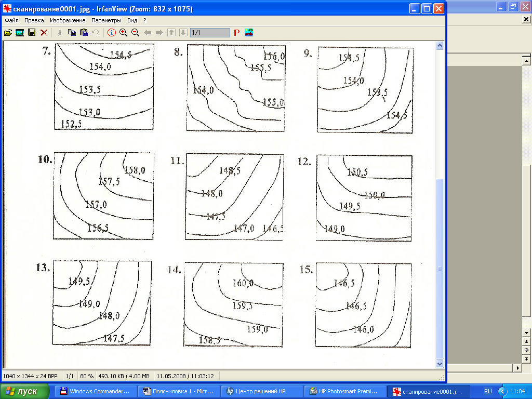Click diagram number 10. label
This screenshot has height=399, width=532.
click(45, 160)
